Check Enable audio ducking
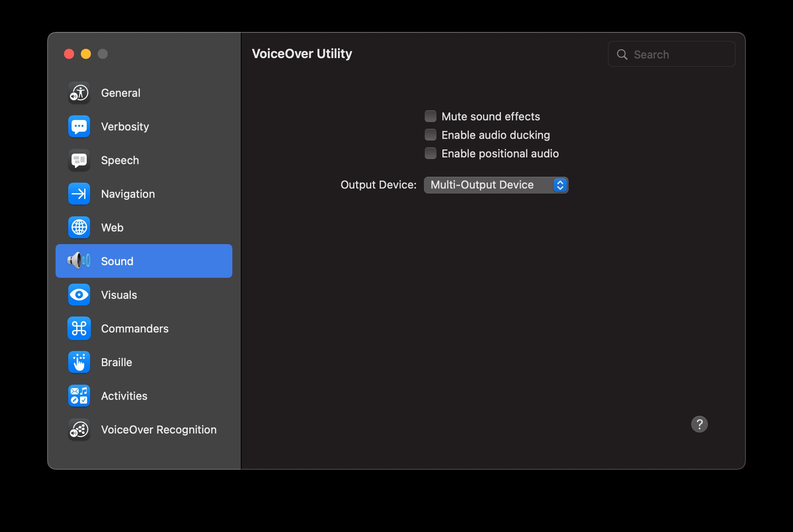This screenshot has height=532, width=793. point(430,135)
